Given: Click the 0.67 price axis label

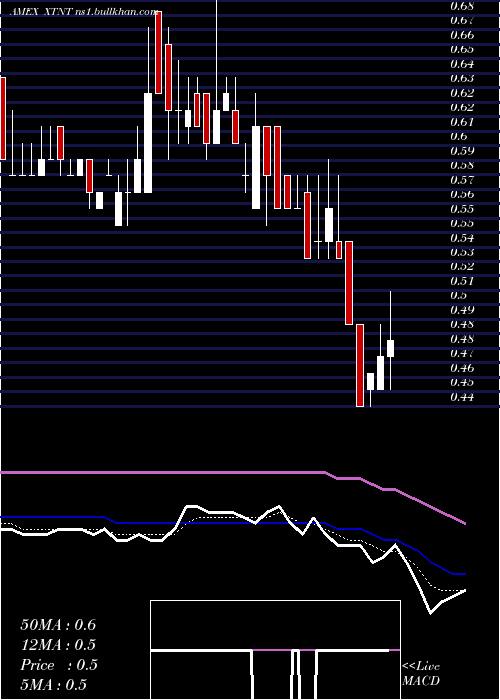Looking at the screenshot, I should click(x=462, y=20).
